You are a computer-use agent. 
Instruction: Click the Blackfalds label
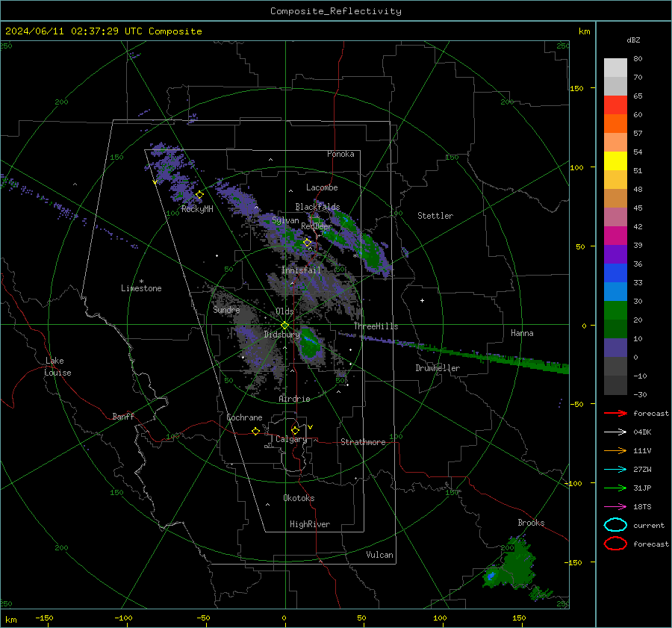(317, 207)
